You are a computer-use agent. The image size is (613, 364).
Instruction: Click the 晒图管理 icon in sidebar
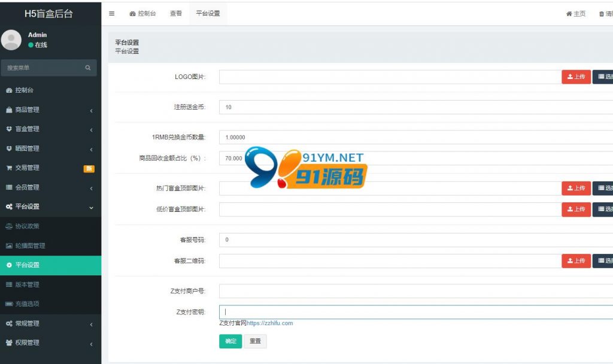pyautogui.click(x=9, y=148)
